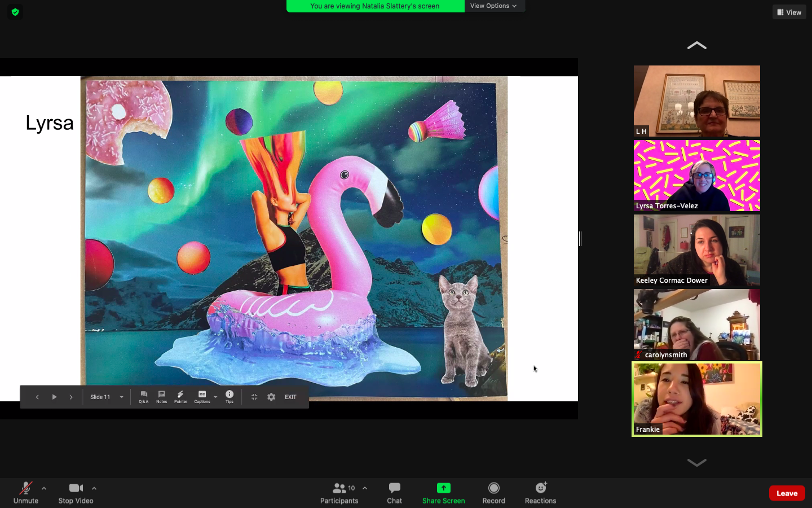Select Frankie's video thumbnail

696,398
